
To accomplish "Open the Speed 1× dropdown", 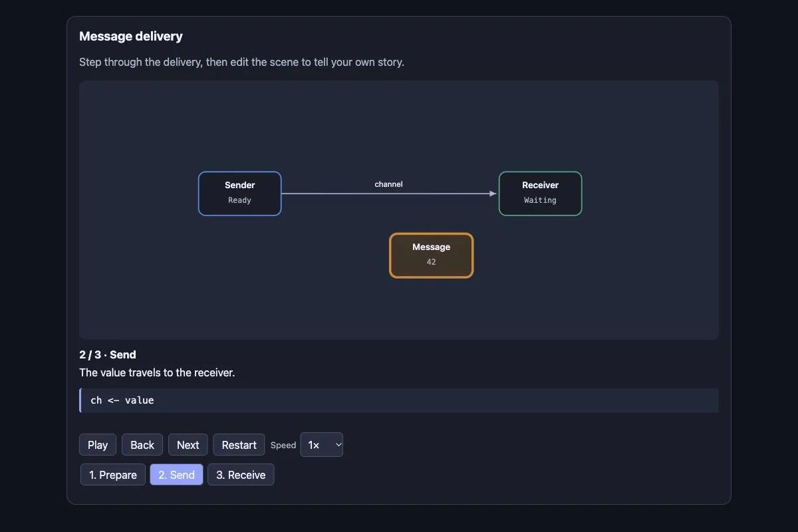I will pyautogui.click(x=322, y=445).
